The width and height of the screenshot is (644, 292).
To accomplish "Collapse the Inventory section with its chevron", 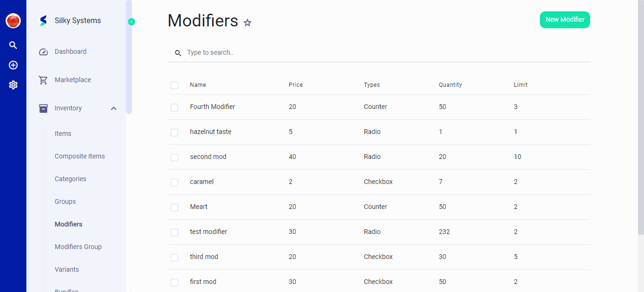I will point(113,108).
